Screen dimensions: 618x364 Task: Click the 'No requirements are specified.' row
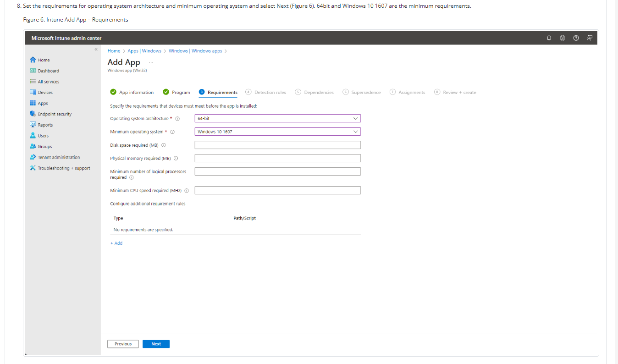click(x=235, y=230)
